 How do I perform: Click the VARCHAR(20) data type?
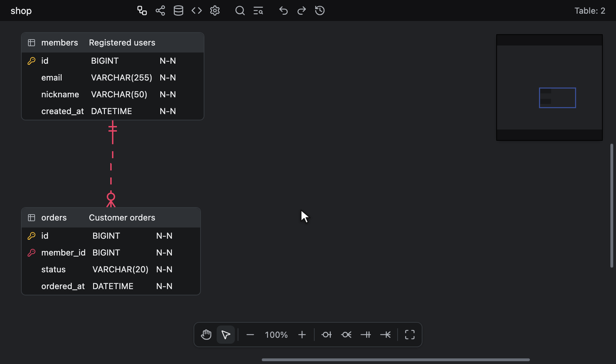pos(120,269)
